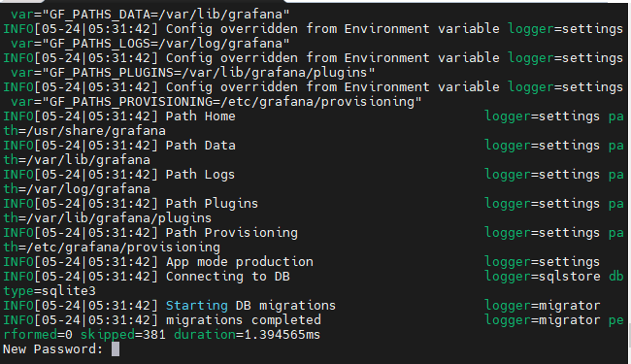The height and width of the screenshot is (364, 631).
Task: Click the GF_PATHS_DATA=/var/lib/grafana variable line
Action: [x=150, y=15]
